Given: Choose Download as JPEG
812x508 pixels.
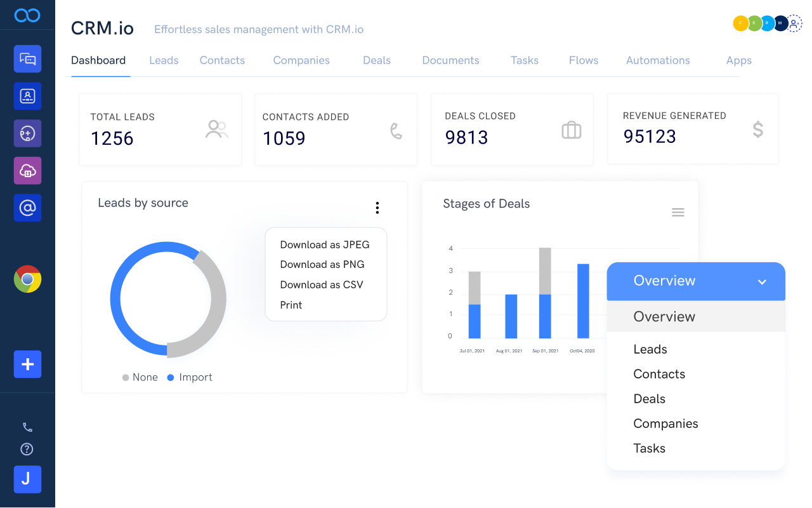Looking at the screenshot, I should [x=325, y=244].
